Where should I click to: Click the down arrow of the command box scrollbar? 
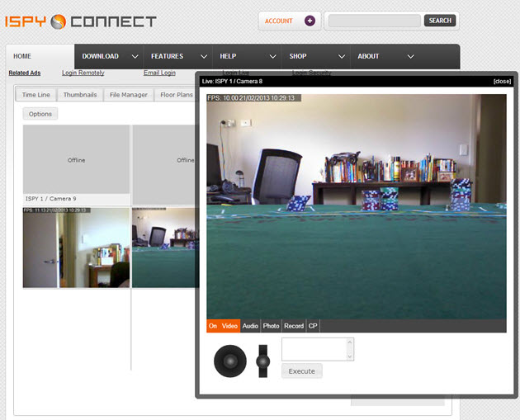coord(350,356)
